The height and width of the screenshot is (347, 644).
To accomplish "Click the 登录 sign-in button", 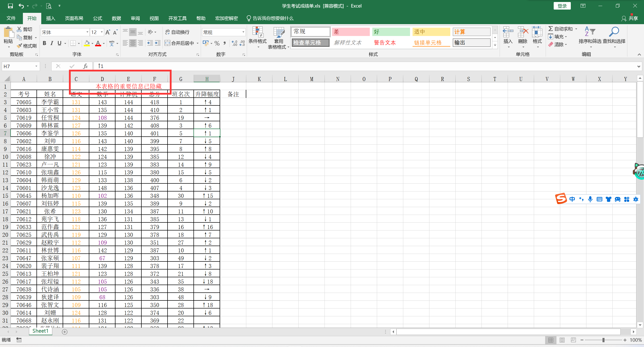I will click(x=562, y=6).
